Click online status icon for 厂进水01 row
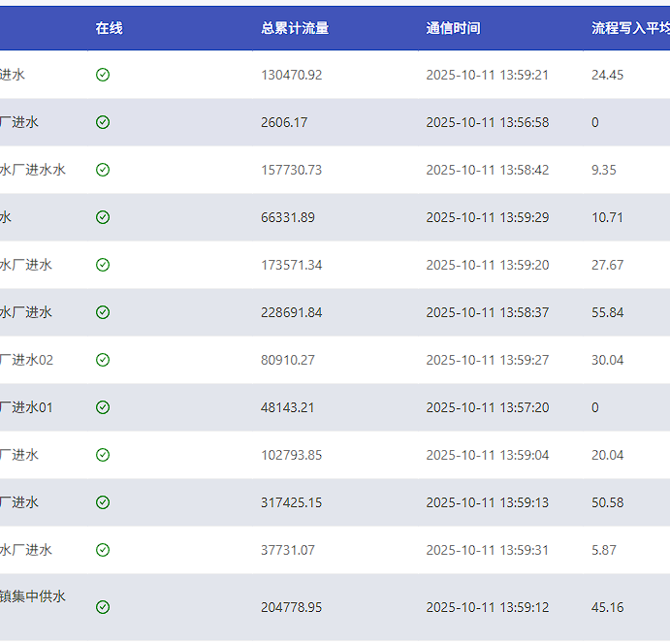Viewport: 670px width, 644px height. [x=103, y=407]
